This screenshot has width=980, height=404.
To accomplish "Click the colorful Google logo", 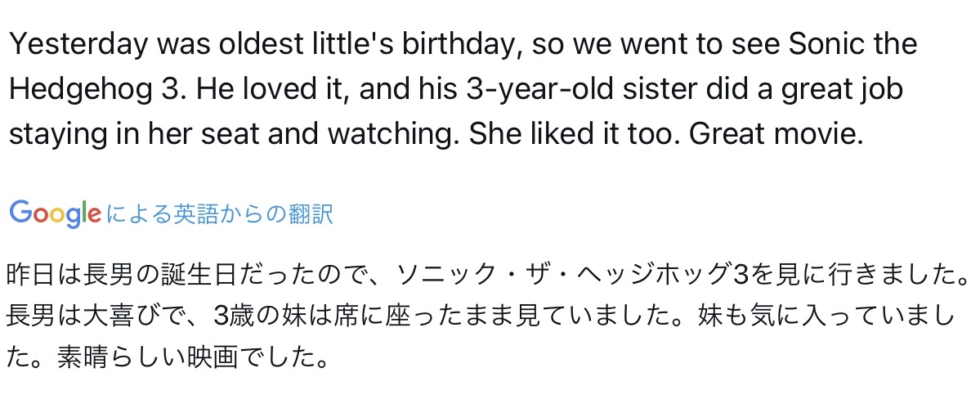I will [55, 213].
